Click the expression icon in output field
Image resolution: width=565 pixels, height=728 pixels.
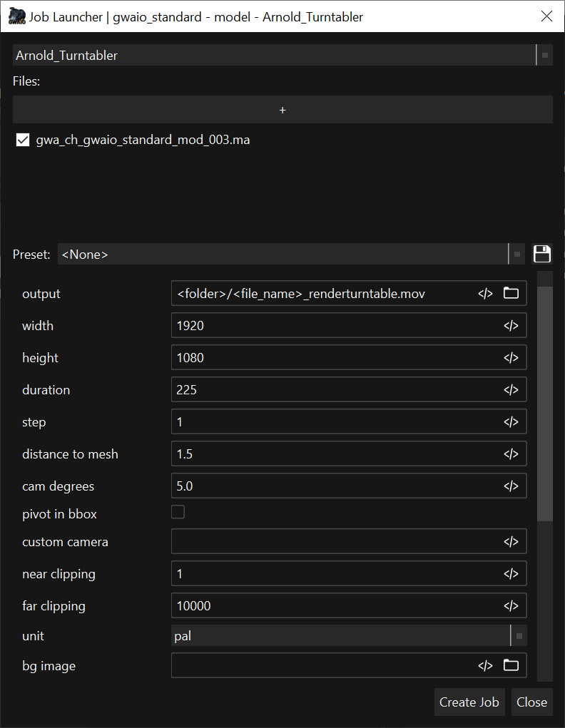pyautogui.click(x=485, y=294)
